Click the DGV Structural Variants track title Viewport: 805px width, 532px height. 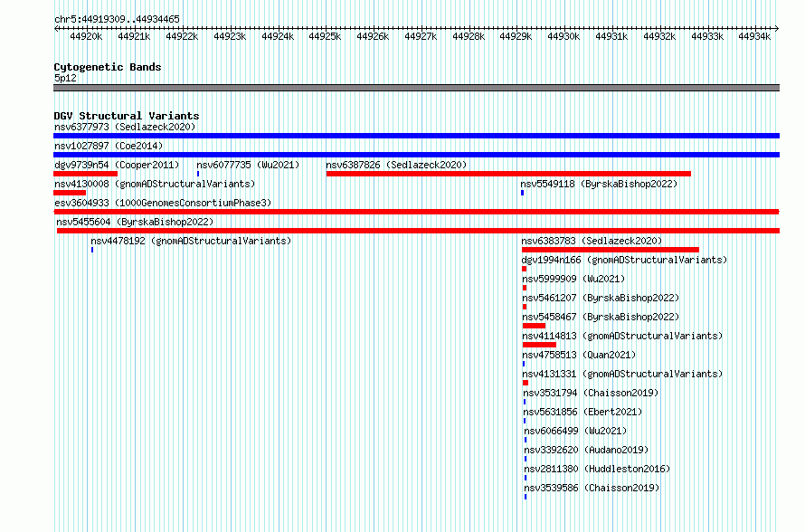coord(127,116)
